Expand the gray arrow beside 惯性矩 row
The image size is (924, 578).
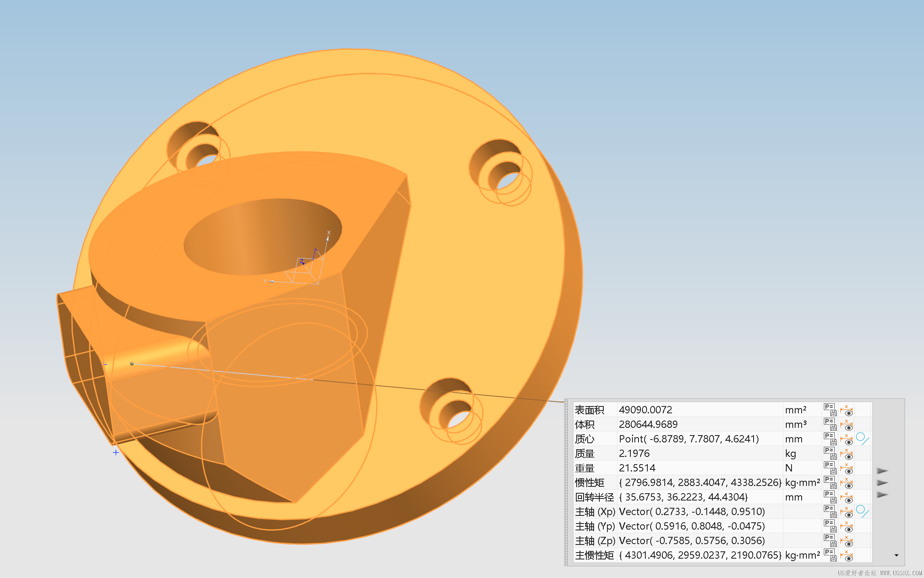click(x=882, y=483)
